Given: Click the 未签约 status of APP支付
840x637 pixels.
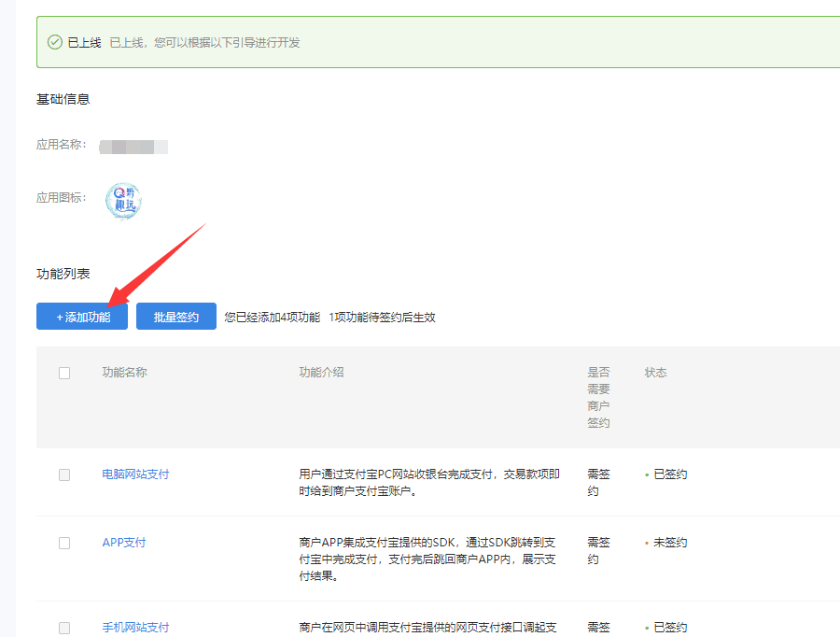Looking at the screenshot, I should tap(669, 543).
